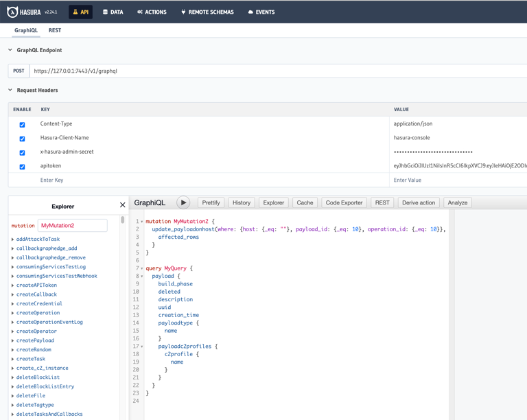527x420 pixels.
Task: Switch to the REST tab
Action: click(x=55, y=30)
